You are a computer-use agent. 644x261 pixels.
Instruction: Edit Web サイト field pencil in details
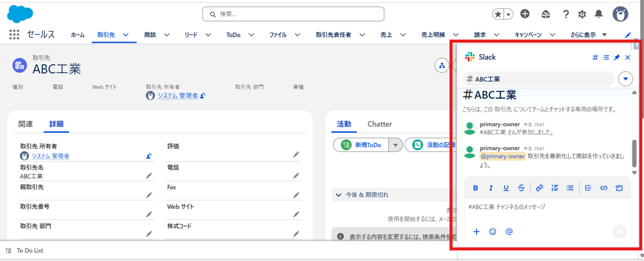pos(296,214)
